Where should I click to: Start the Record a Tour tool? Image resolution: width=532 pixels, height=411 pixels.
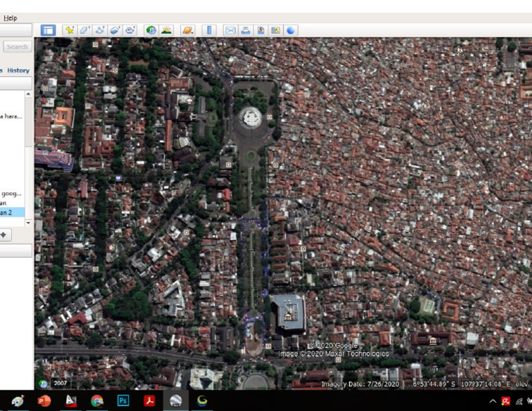[x=130, y=30]
